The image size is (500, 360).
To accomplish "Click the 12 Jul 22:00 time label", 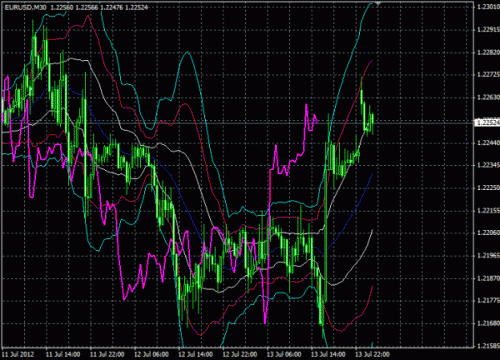I will click(240, 354).
